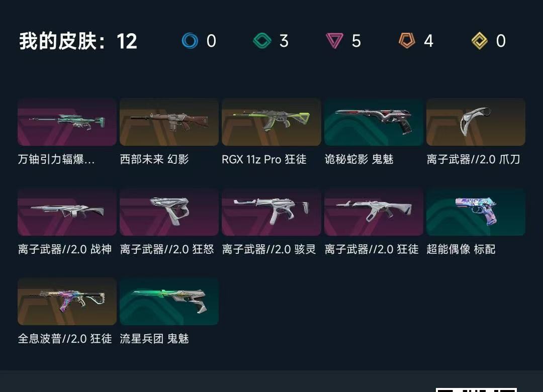The image size is (543, 392).
Task: Click the 全息波普//2.0 狂徒 name label
Action: point(65,339)
